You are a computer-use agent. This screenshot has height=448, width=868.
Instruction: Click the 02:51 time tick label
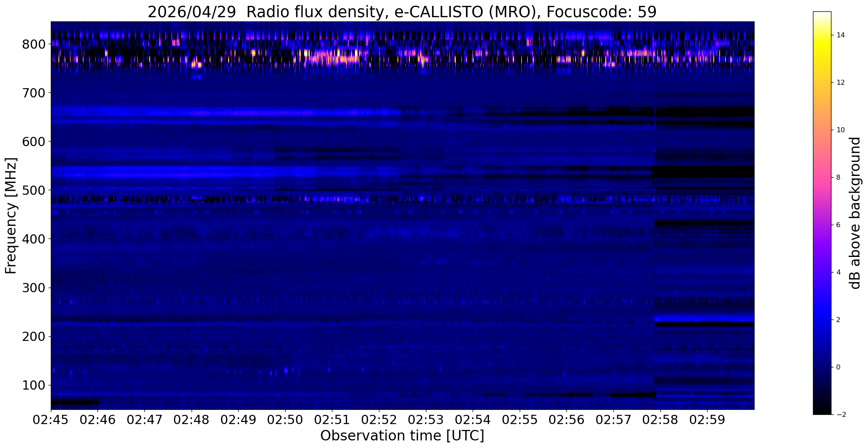point(332,420)
